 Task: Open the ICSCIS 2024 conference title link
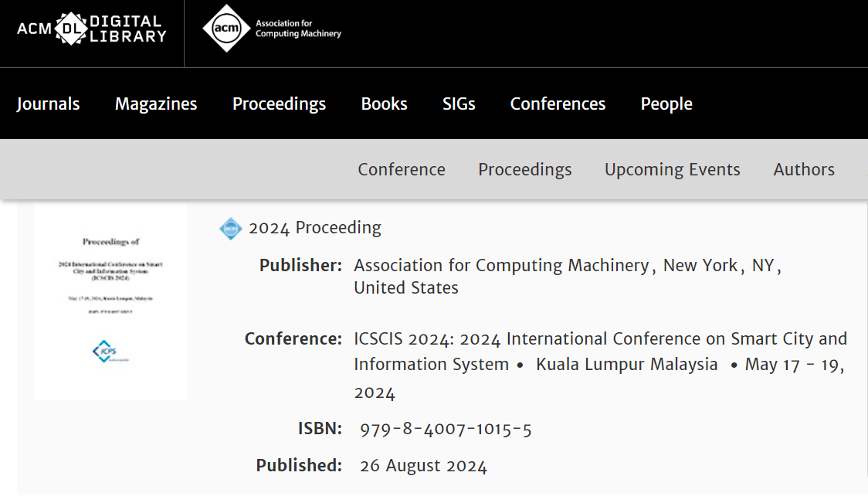click(x=601, y=352)
